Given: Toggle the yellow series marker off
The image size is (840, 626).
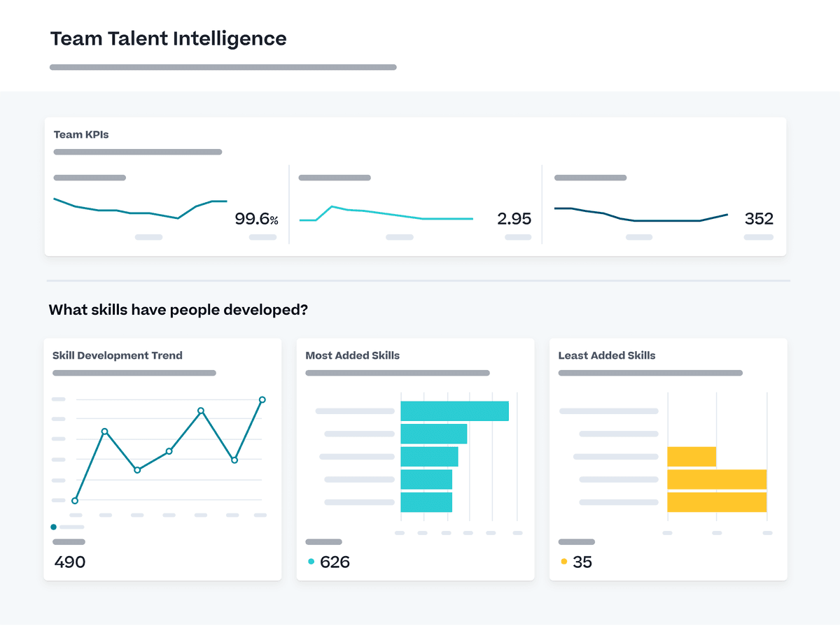Looking at the screenshot, I should [x=564, y=562].
